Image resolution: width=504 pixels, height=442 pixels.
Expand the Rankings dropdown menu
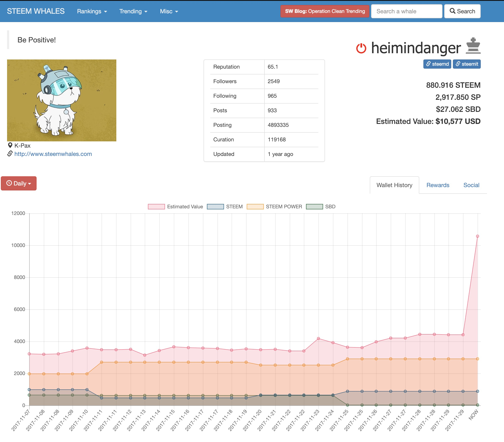(x=92, y=11)
